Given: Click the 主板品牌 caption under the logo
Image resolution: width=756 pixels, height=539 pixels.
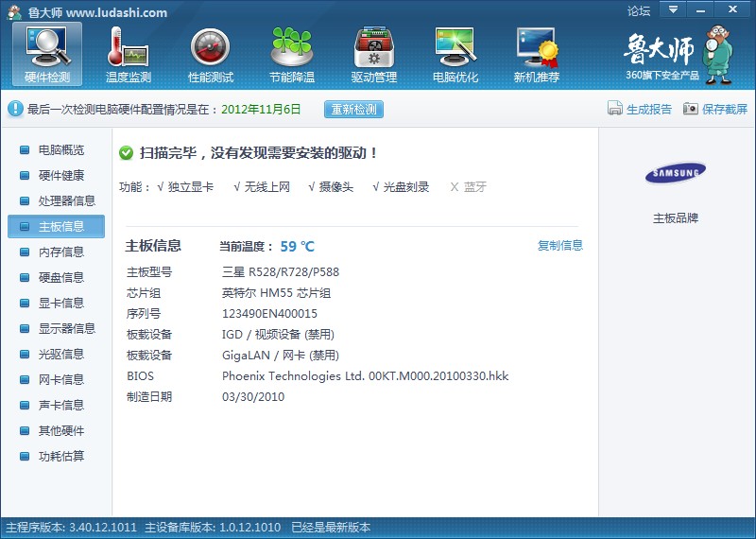Looking at the screenshot, I should tap(676, 218).
